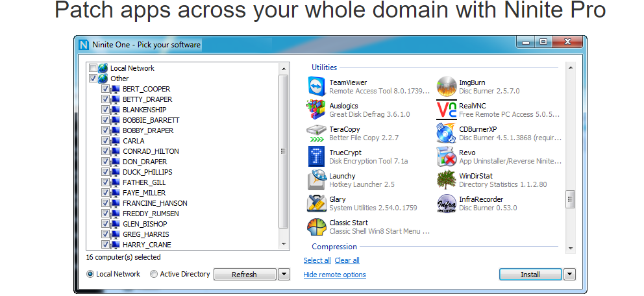The image size is (644, 296).
Task: Click computer icon next to CARLA
Action: pos(116,141)
